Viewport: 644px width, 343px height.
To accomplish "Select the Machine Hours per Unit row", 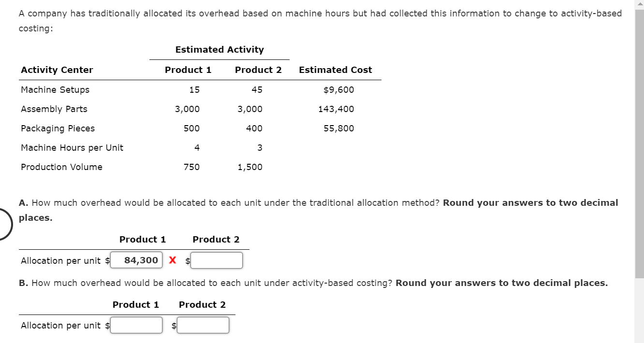I will click(72, 147).
